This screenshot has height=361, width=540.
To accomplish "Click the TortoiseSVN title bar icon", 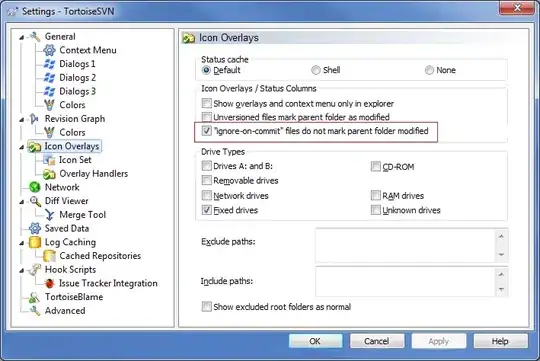I will tap(13, 11).
